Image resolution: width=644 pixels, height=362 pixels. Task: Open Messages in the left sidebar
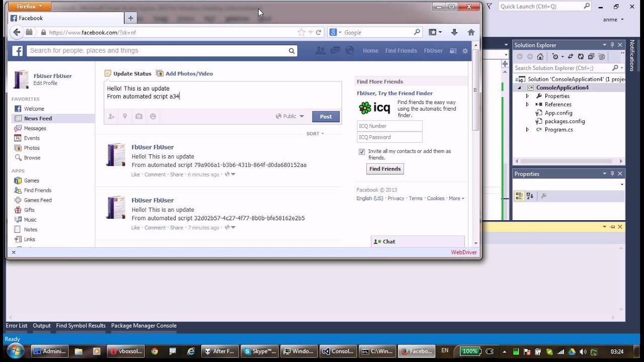(x=35, y=128)
